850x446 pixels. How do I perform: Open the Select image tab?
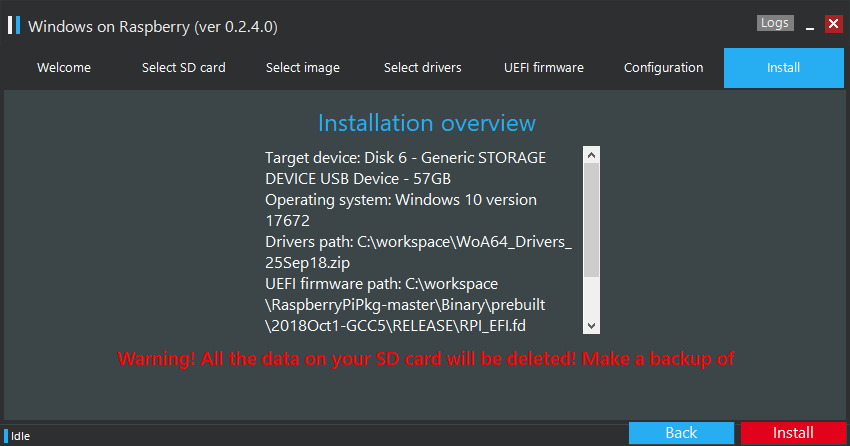(303, 68)
